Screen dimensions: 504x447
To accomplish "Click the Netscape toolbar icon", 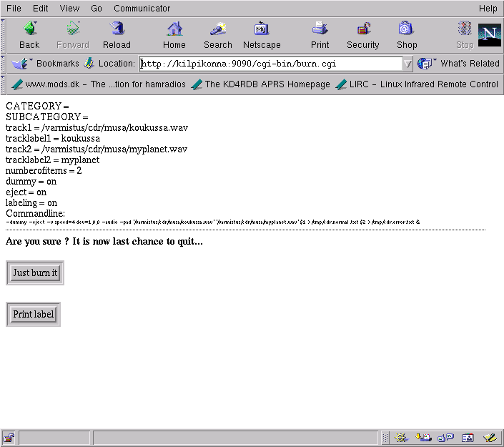I will tap(262, 34).
